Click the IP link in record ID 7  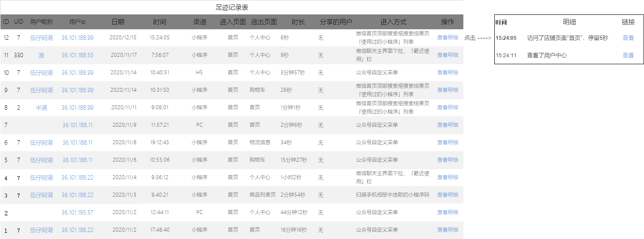click(x=77, y=125)
